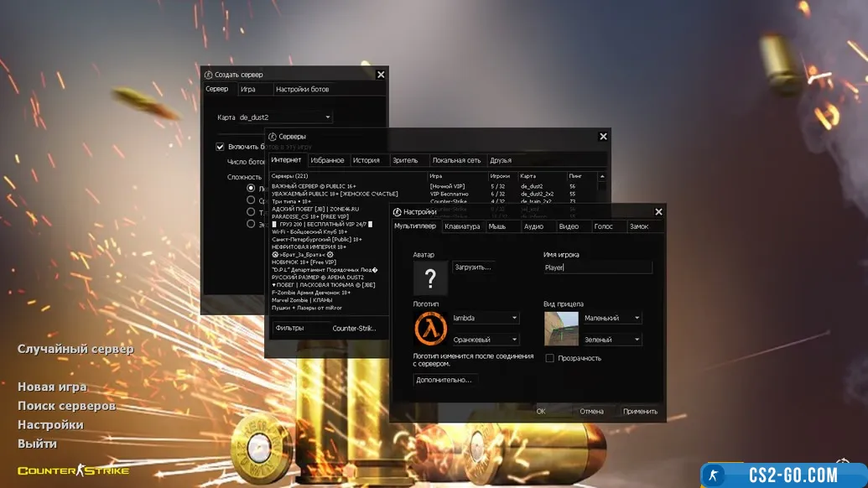Viewport: 868px width, 488px height.
Task: Click the Counter-Strike logo at bottom left
Action: click(74, 470)
